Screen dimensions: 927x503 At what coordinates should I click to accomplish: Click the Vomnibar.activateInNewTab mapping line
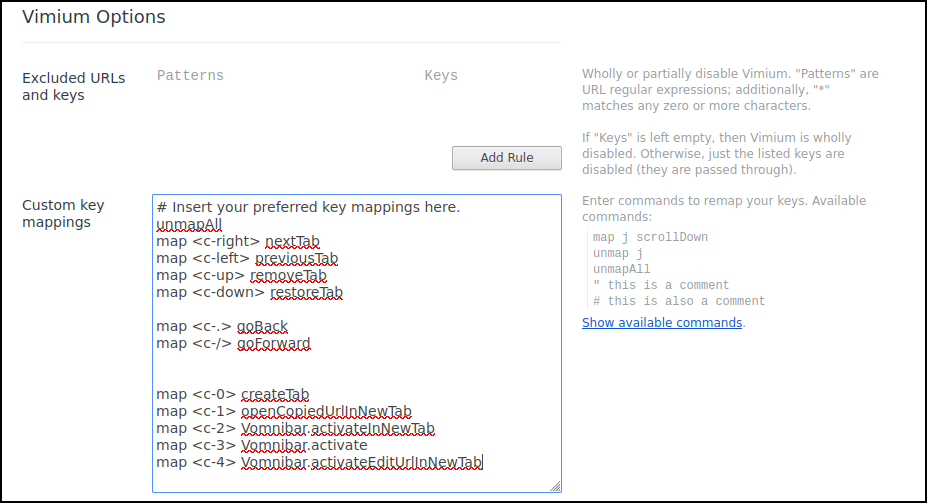(295, 429)
